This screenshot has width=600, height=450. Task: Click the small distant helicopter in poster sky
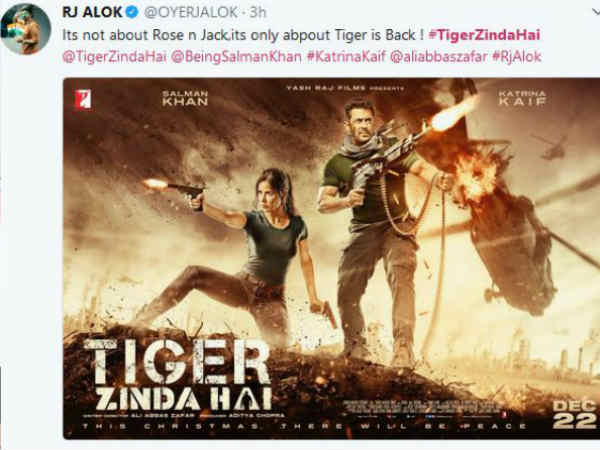[552, 147]
